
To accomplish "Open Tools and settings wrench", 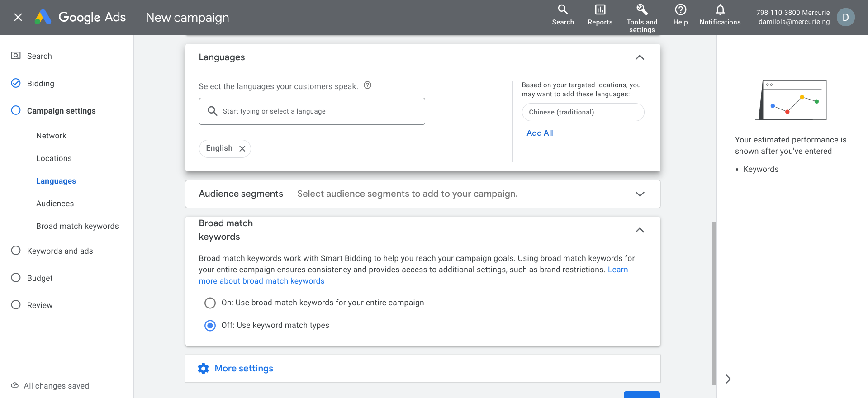I will pos(642,10).
